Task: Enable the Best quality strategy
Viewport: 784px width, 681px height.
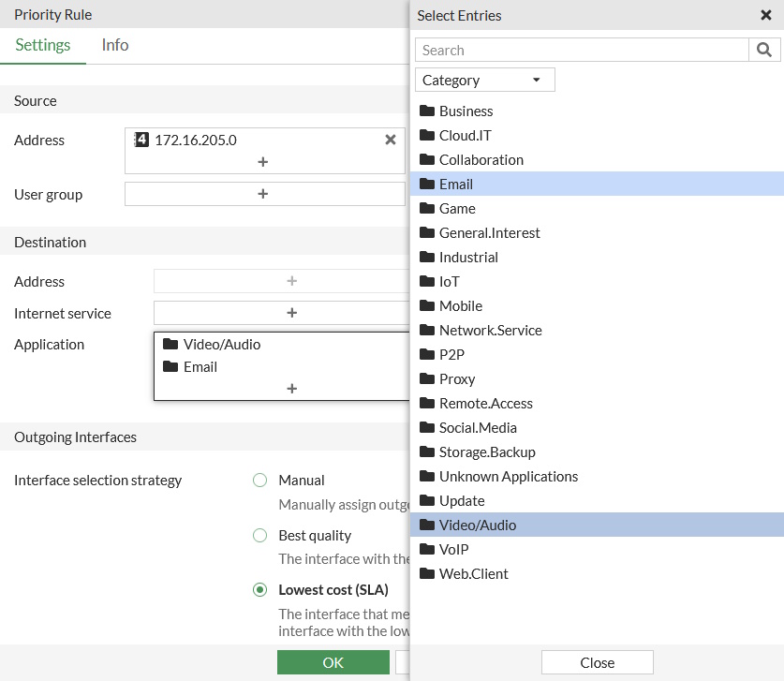Action: [258, 535]
